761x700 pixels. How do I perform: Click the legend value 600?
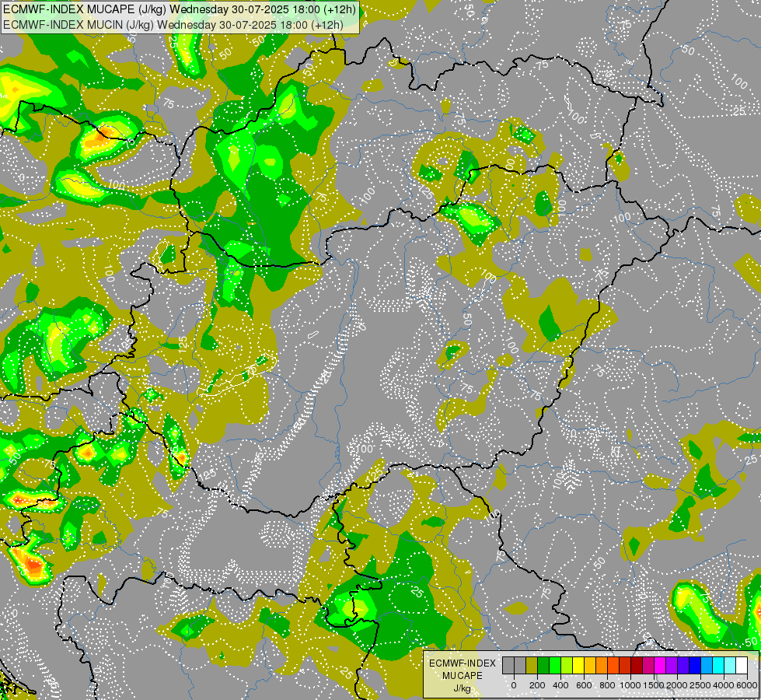pyautogui.click(x=584, y=685)
